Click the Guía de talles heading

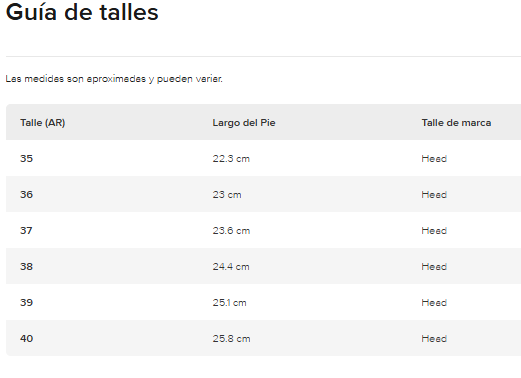tap(82, 12)
